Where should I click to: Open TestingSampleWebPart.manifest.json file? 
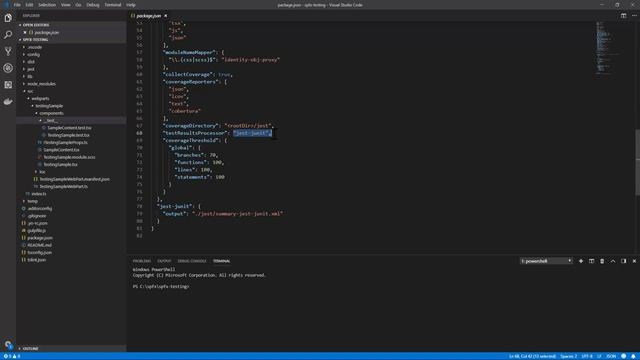pos(74,179)
